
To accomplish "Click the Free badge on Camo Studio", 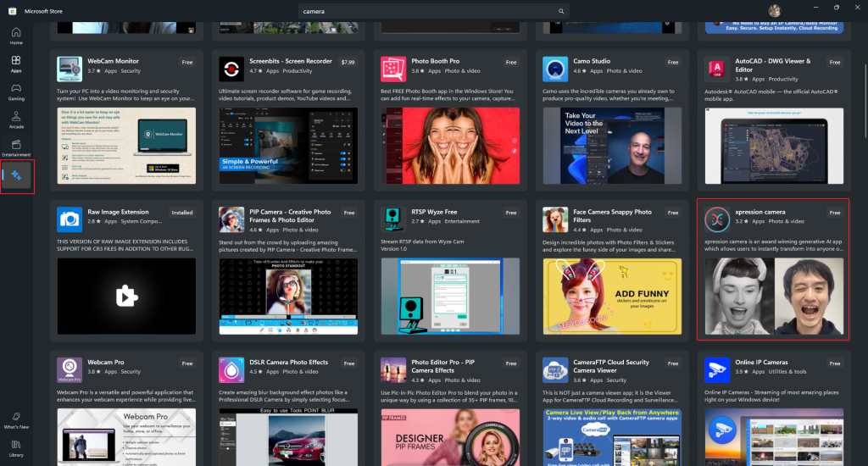I will pos(673,63).
